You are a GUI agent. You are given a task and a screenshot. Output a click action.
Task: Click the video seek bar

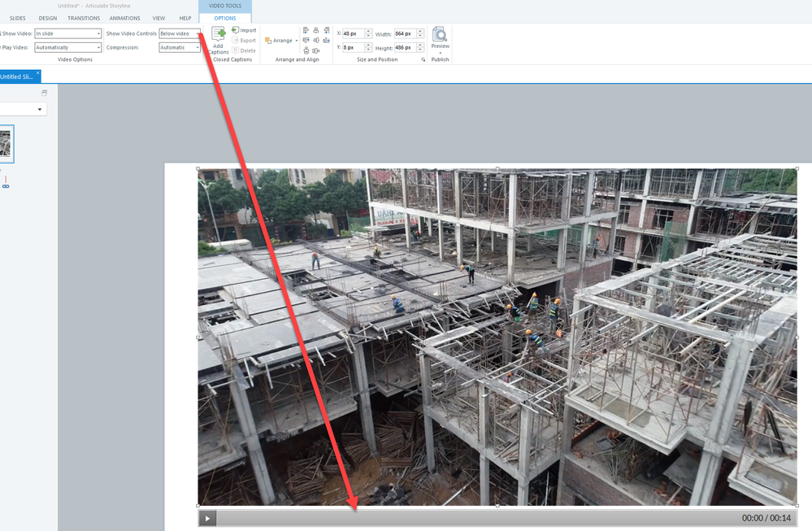pos(475,518)
